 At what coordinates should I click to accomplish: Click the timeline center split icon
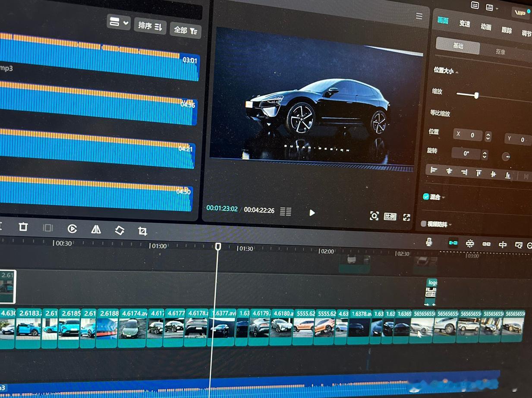pyautogui.click(x=503, y=244)
